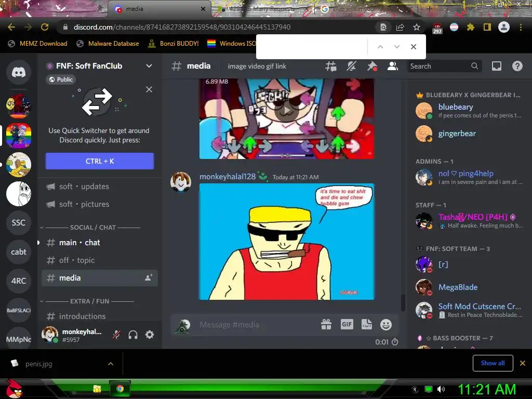Viewport: 532px width, 399px height.
Task: Click Show all downloads button
Action: 493,363
